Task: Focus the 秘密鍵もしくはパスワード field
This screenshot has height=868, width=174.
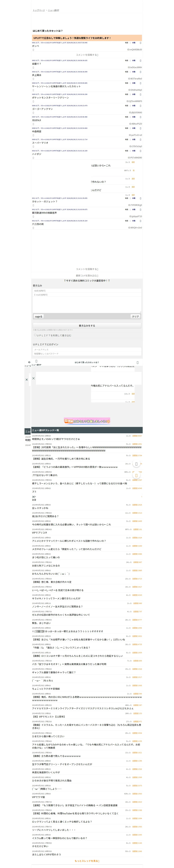Action: [87, 354]
